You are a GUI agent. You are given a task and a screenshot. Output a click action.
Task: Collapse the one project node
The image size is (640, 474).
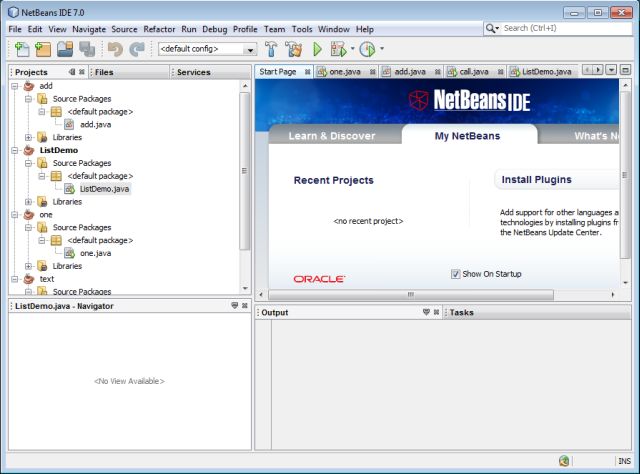click(15, 215)
